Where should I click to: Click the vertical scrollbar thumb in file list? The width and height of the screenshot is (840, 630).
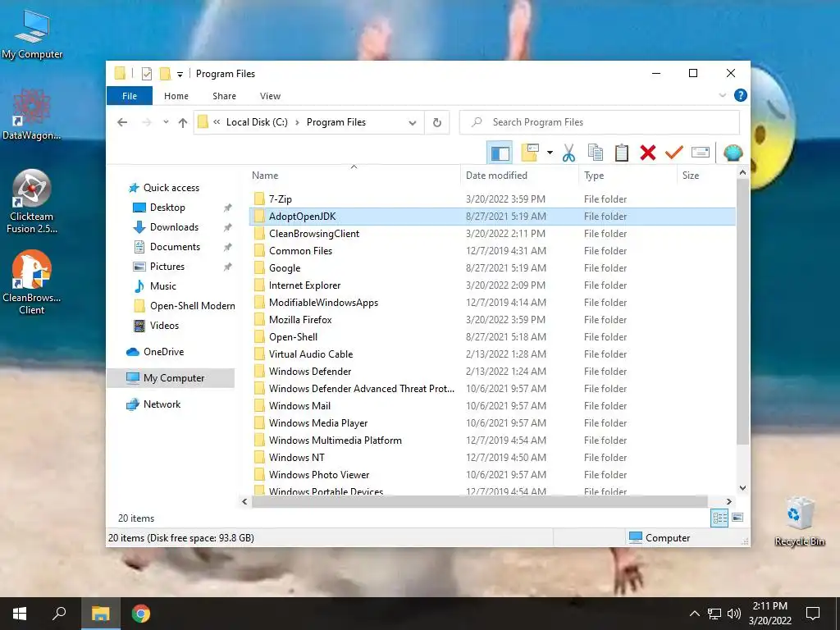pyautogui.click(x=742, y=312)
